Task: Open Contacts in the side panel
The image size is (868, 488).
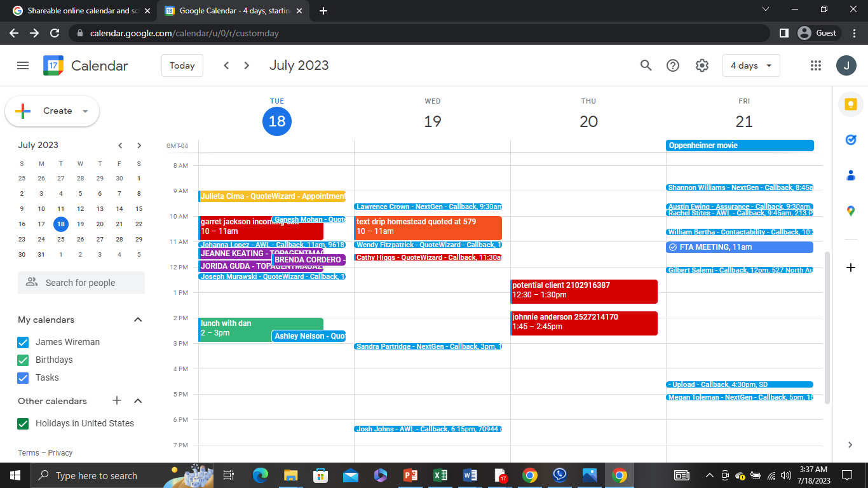Action: click(x=851, y=175)
